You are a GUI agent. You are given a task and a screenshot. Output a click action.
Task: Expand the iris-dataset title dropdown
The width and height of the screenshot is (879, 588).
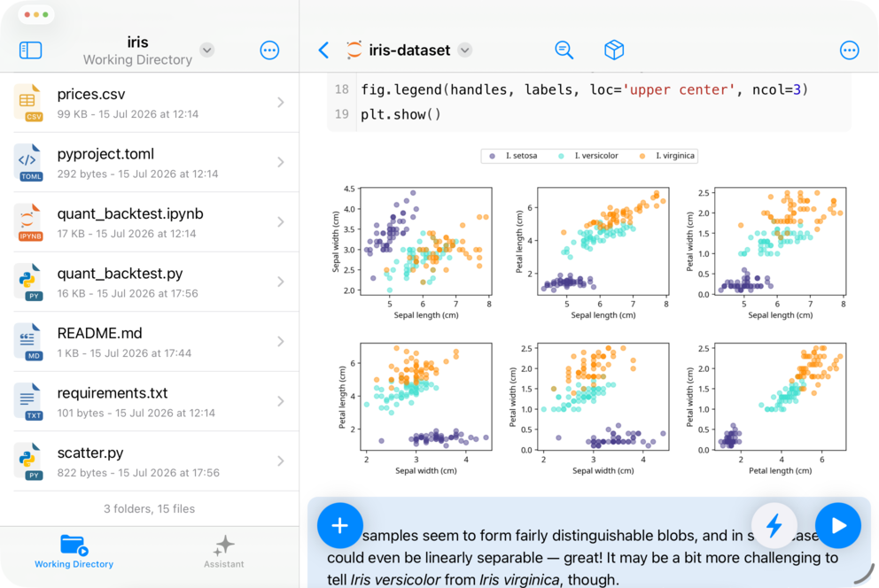coord(464,50)
